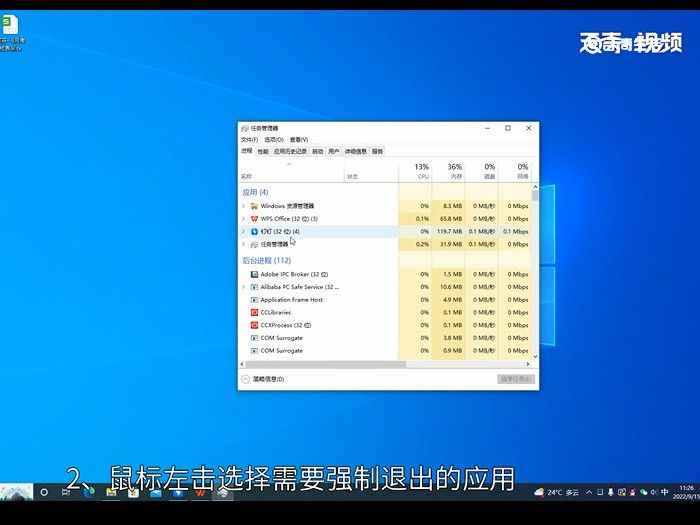Sort by the last 0% 网络 column header
The height and width of the screenshot is (525, 700).
click(x=515, y=171)
